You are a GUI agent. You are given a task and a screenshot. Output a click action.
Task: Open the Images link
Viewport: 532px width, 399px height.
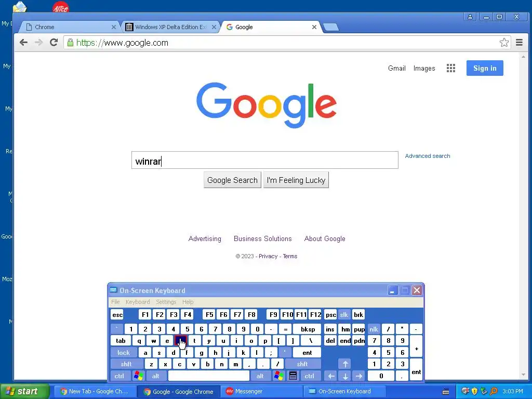pos(424,68)
